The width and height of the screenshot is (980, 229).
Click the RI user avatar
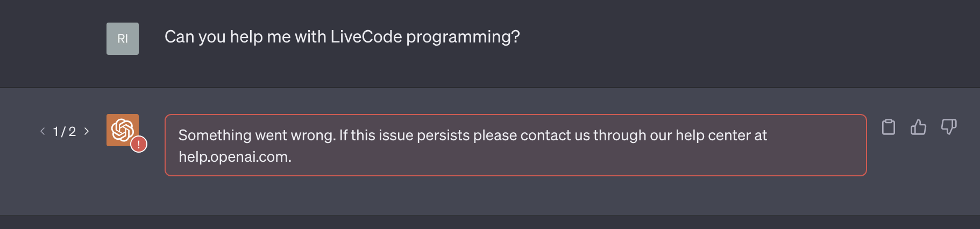tap(123, 39)
